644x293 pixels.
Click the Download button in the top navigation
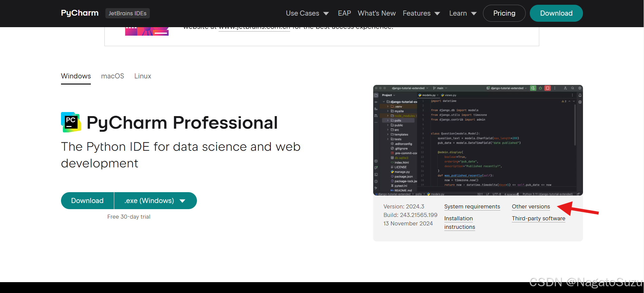556,13
